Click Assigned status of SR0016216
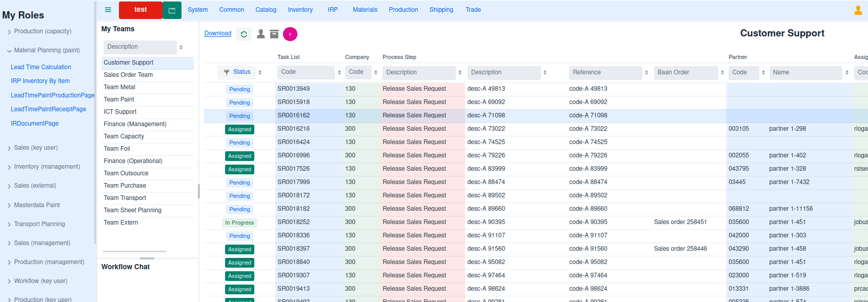The image size is (868, 302). 239,129
